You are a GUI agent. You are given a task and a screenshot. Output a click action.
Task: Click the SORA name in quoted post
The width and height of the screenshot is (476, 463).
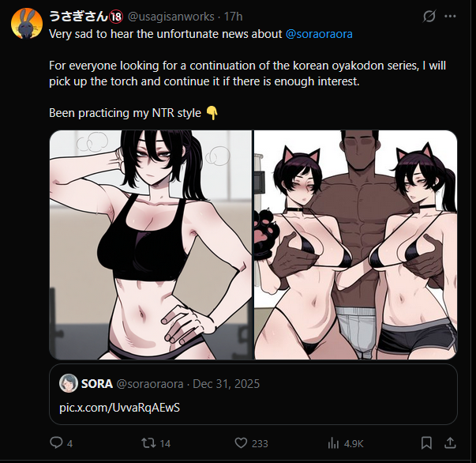coord(97,384)
